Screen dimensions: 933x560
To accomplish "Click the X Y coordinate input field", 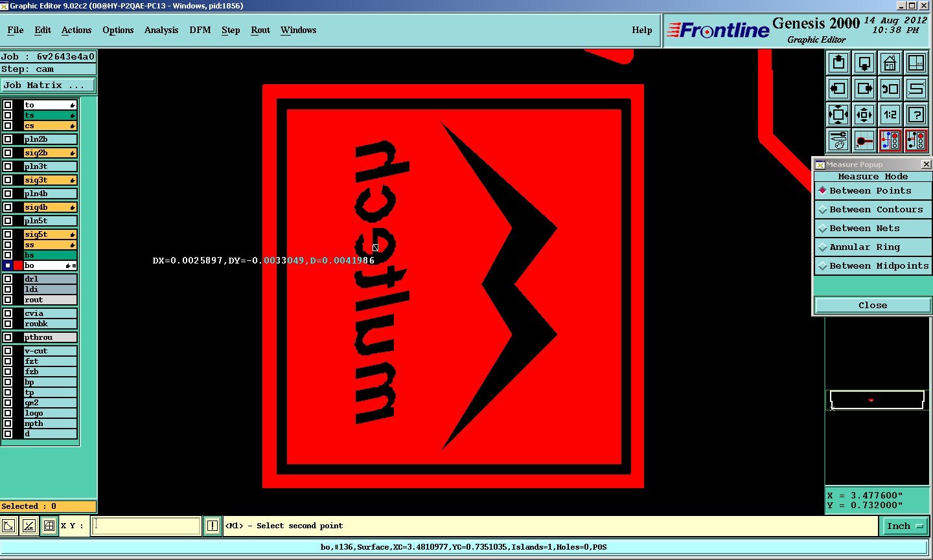I will (x=146, y=526).
